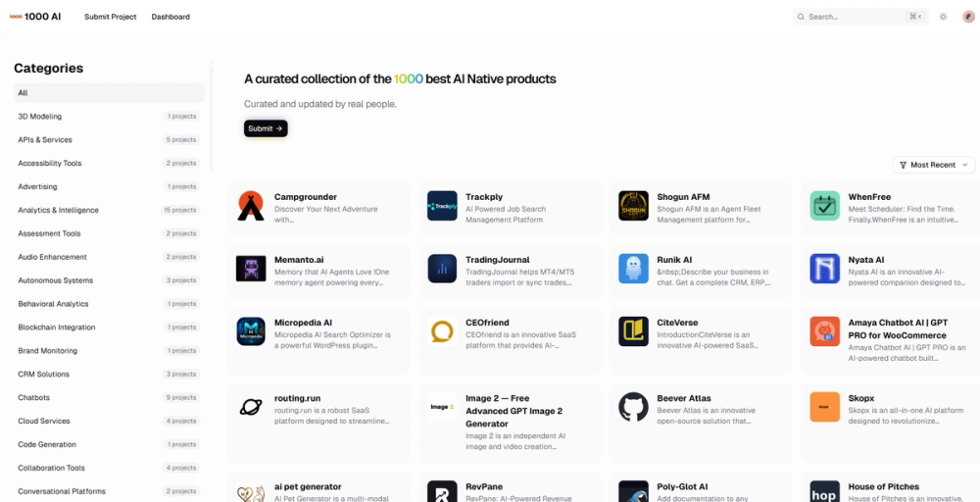Screen dimensions: 980x502
Task: Select the CRM Solutions category
Action: coord(109,375)
